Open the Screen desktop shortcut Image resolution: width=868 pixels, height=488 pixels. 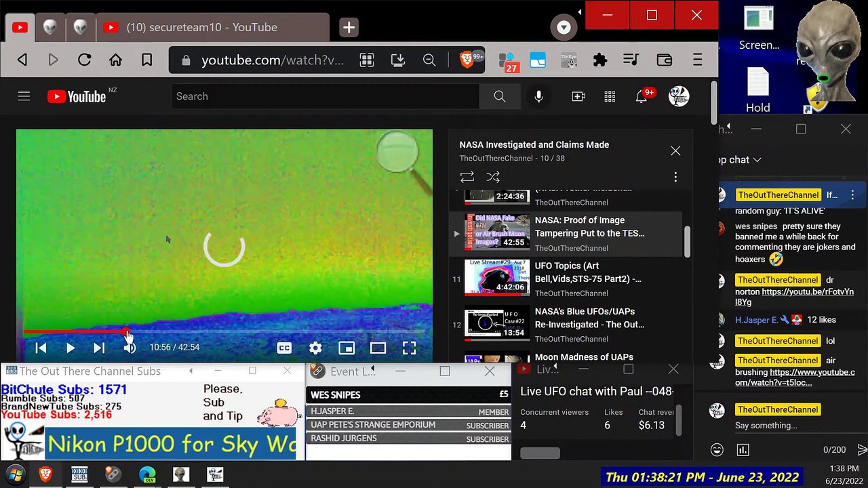[759, 28]
